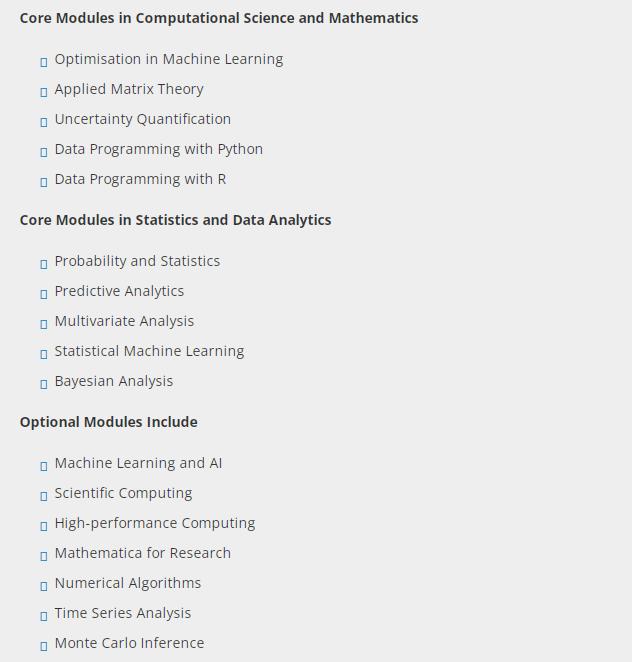Select Data Programming with Python module
The image size is (632, 662).
click(x=158, y=149)
